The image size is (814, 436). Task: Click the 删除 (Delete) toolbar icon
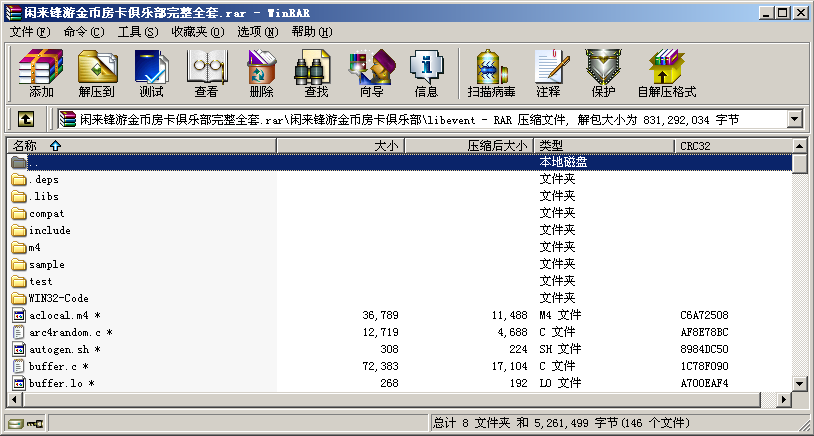click(261, 73)
